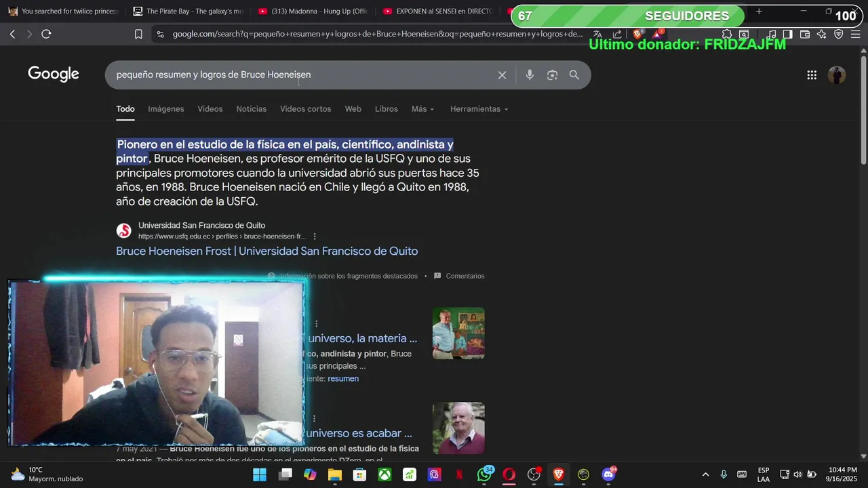
Task: Open the browser hamburger menu
Action: [x=855, y=34]
